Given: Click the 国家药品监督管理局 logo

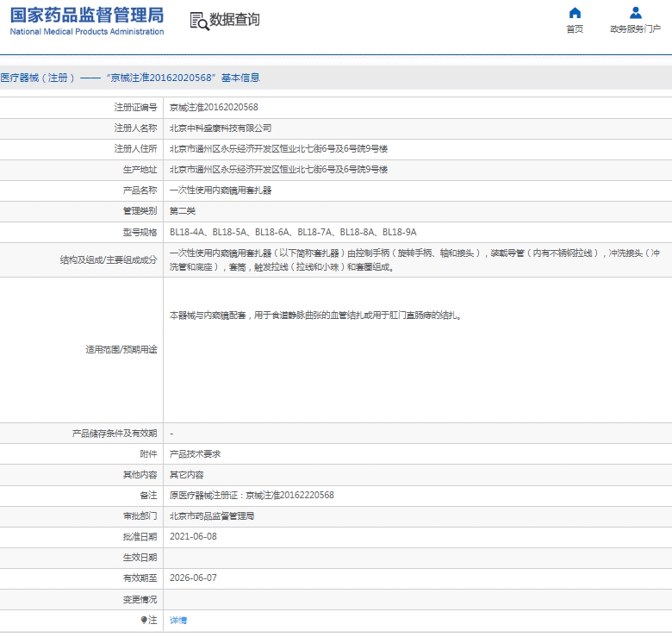Looking at the screenshot, I should click(87, 15).
